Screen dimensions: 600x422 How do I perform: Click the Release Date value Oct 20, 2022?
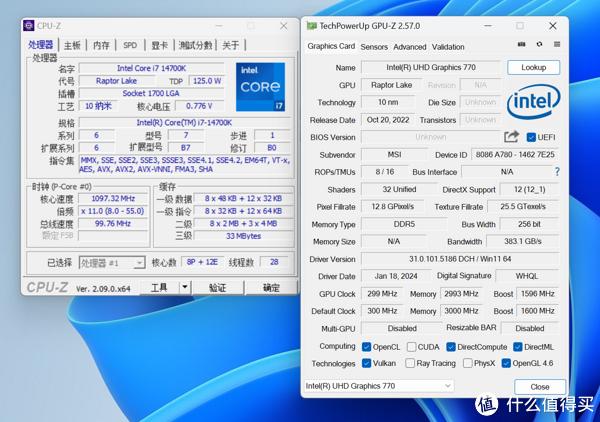click(388, 120)
